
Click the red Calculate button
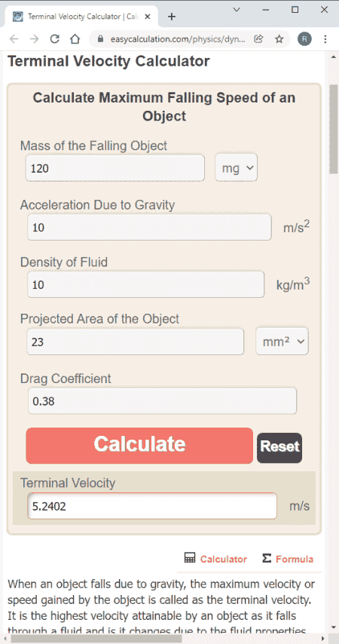139,445
